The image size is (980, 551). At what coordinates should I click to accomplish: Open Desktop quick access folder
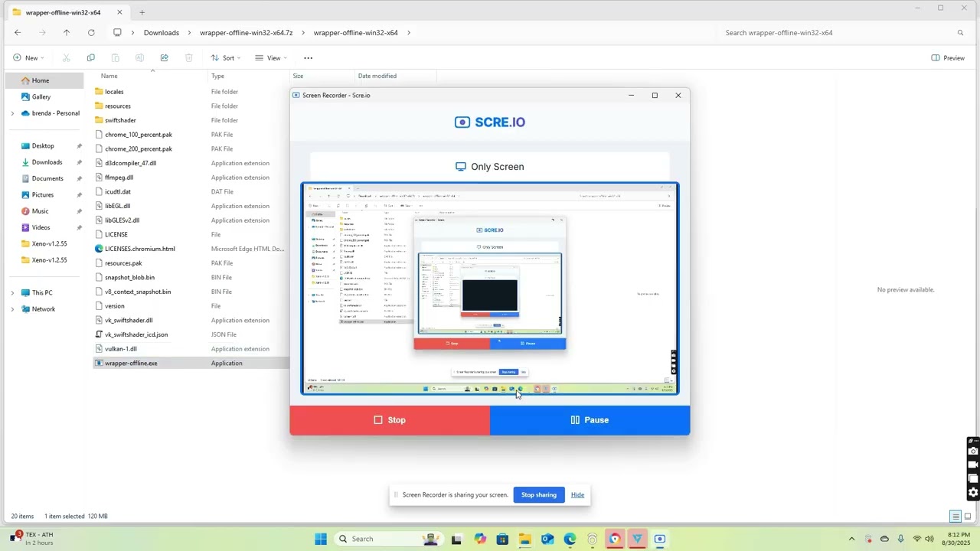43,146
